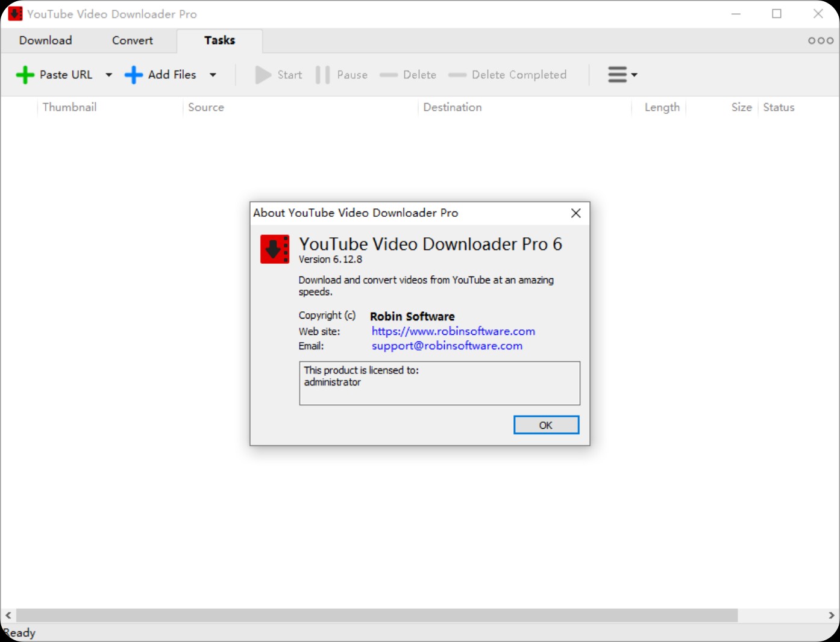Click the Thumbnail column header
This screenshot has width=840, height=642.
69,107
